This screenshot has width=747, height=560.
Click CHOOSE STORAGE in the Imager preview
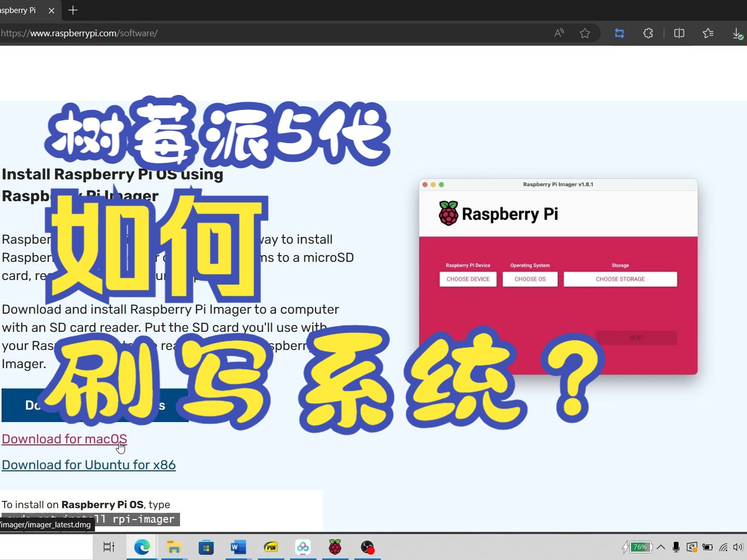(620, 279)
